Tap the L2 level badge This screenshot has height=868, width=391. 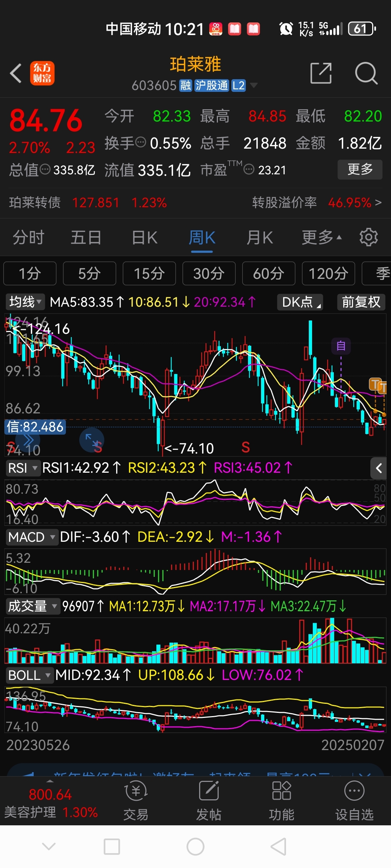[239, 86]
